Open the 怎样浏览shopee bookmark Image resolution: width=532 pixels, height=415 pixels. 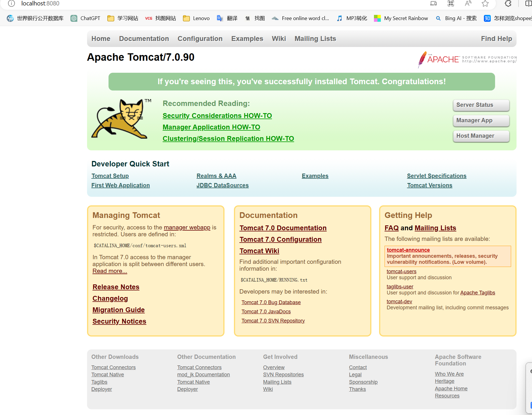point(508,18)
